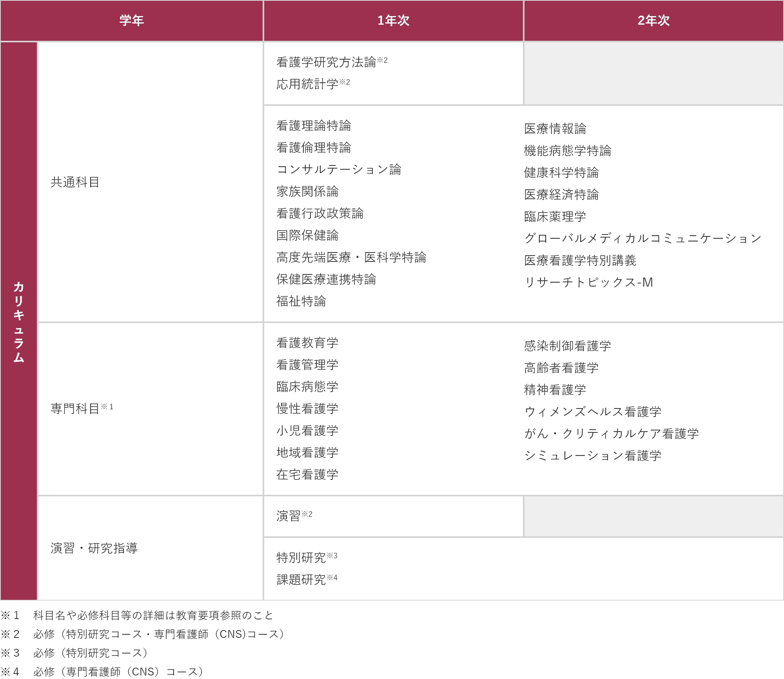The width and height of the screenshot is (784, 679).
Task: Click 臨床病態学 entry
Action: (307, 387)
